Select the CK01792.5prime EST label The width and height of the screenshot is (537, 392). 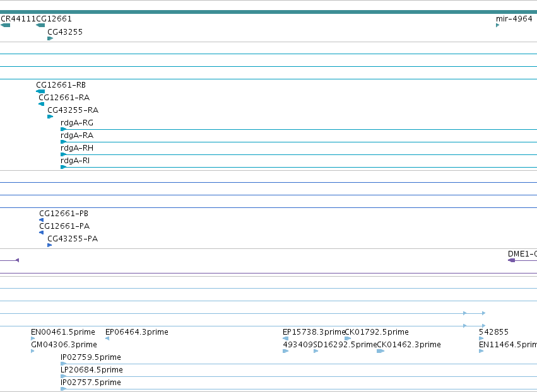click(377, 332)
